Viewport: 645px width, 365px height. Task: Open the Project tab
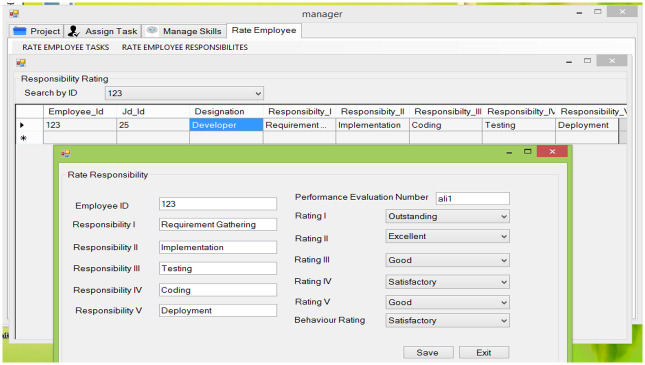tap(37, 31)
